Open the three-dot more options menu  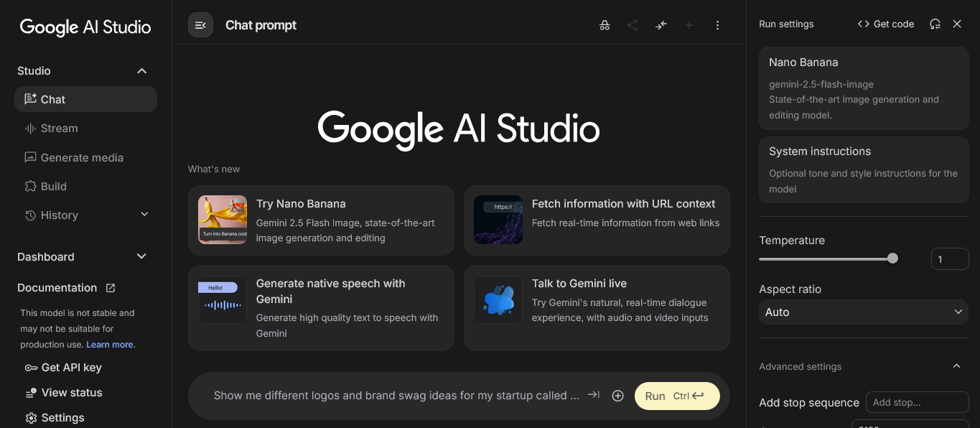coord(717,25)
